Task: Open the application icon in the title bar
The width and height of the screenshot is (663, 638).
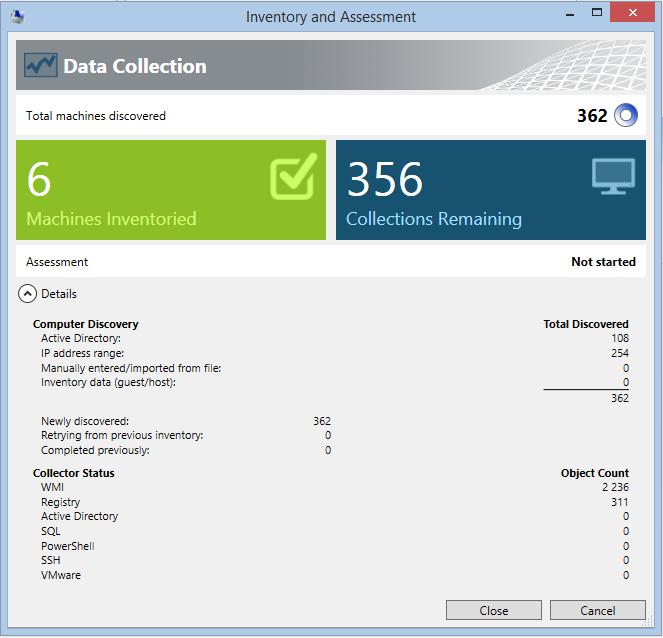Action: click(16, 17)
